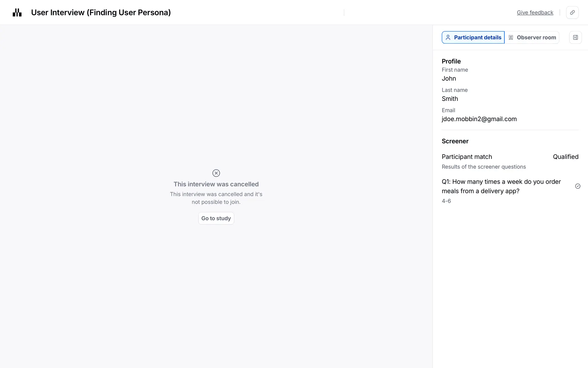Click the observers icon beside Observer room

pos(511,37)
